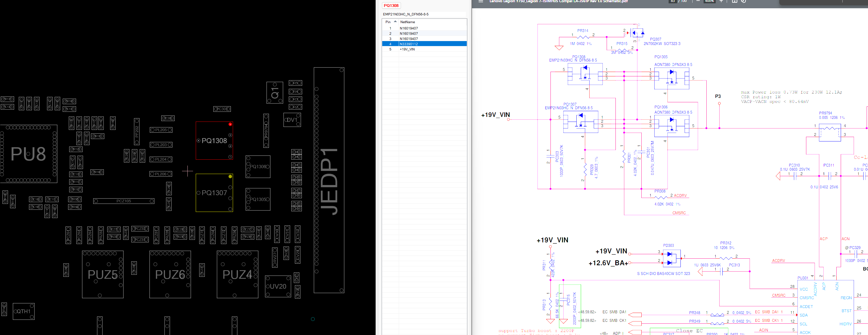Click the red pin-one dot on PQ1308

tap(230, 124)
